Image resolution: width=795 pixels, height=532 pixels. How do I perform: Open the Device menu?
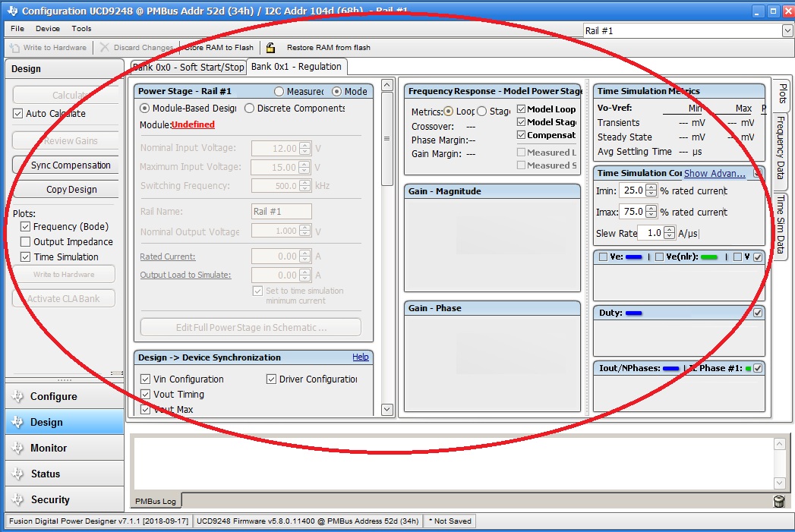click(x=48, y=28)
